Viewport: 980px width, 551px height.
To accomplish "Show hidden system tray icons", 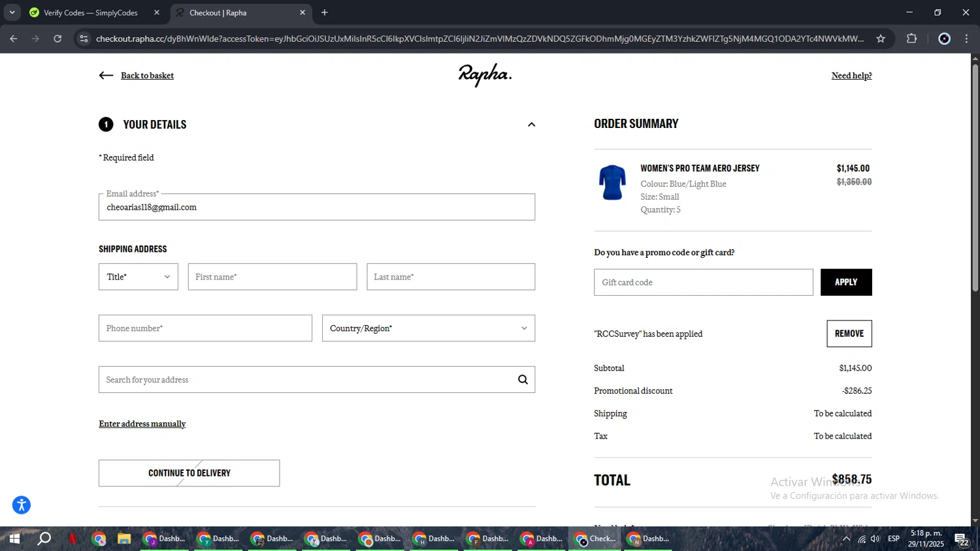I will 846,539.
